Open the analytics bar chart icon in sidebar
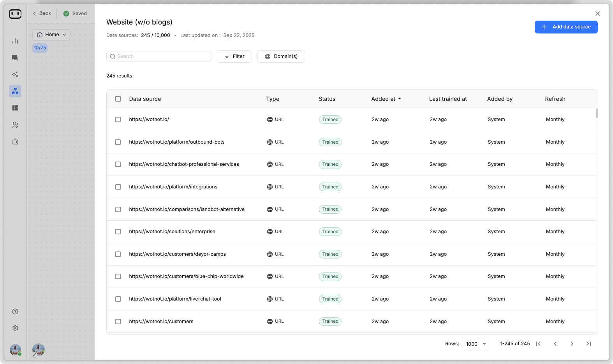Viewport: 613px width, 364px height. (15, 41)
